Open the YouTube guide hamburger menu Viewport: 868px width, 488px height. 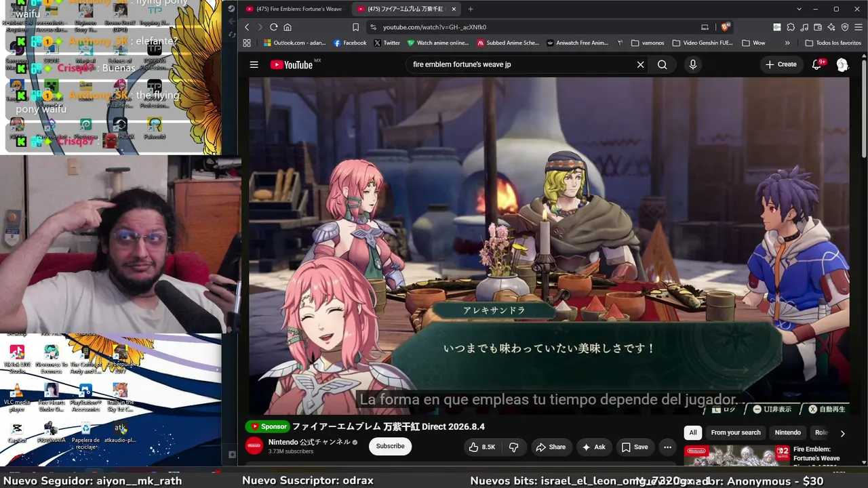pos(254,64)
